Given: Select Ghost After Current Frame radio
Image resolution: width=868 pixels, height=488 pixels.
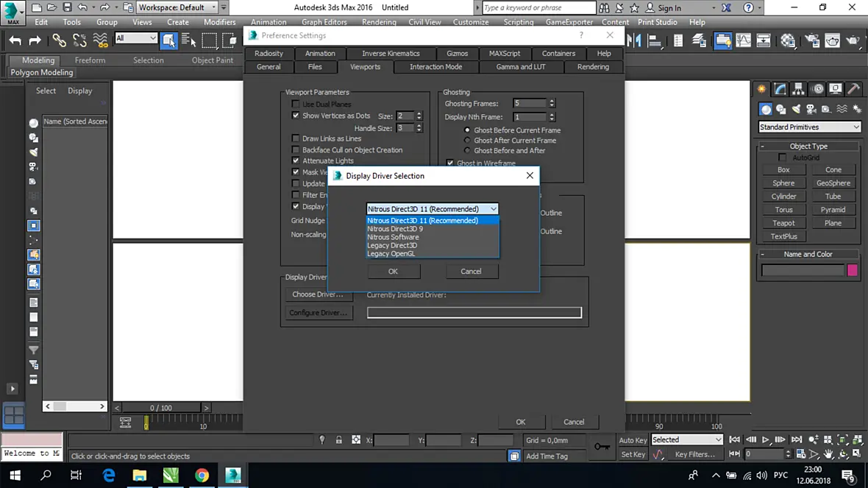Looking at the screenshot, I should [467, 140].
